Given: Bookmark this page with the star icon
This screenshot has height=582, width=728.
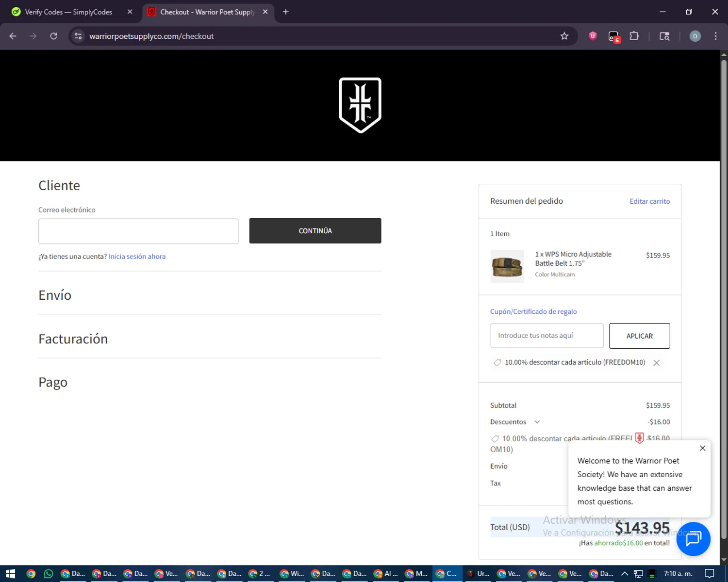Looking at the screenshot, I should tap(564, 36).
